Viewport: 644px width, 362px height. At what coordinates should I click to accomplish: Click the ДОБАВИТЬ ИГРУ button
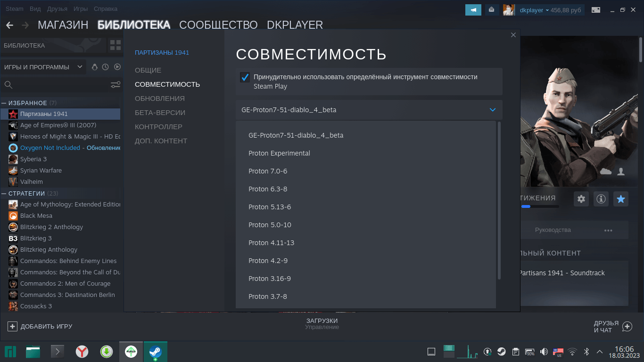[x=40, y=326]
